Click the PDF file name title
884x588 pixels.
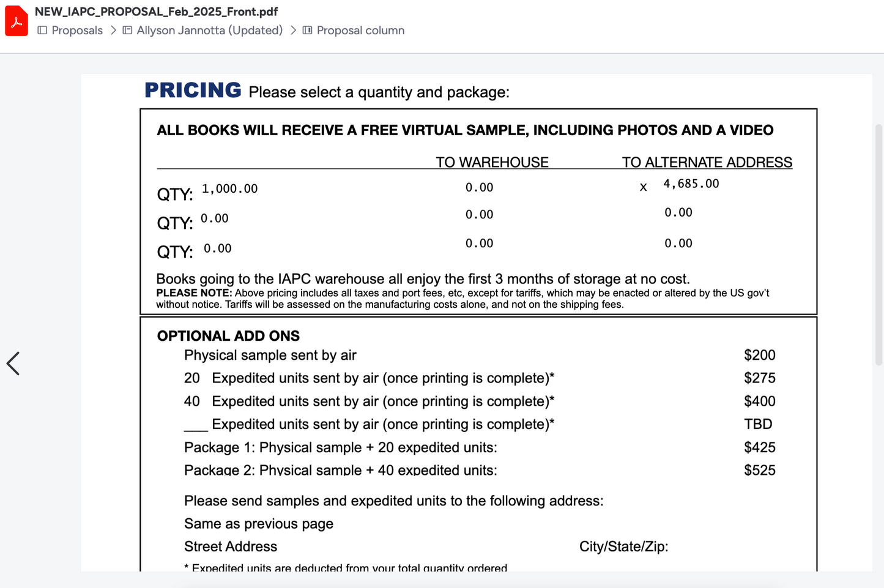pyautogui.click(x=156, y=12)
